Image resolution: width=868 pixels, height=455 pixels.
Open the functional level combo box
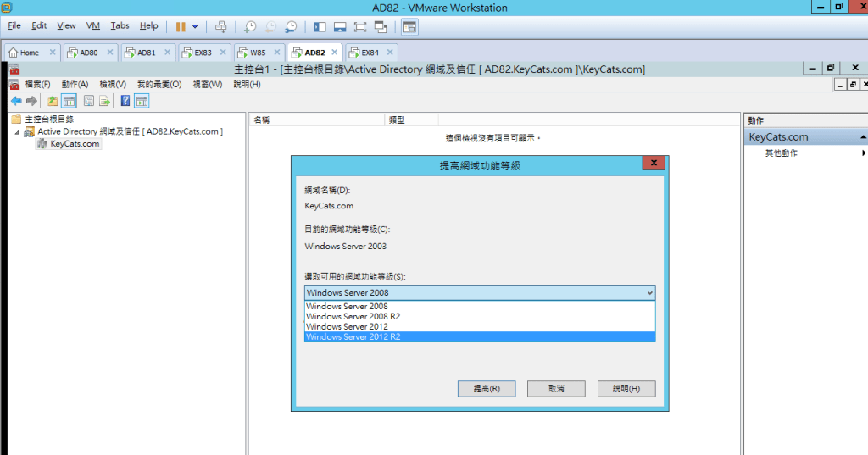[649, 292]
